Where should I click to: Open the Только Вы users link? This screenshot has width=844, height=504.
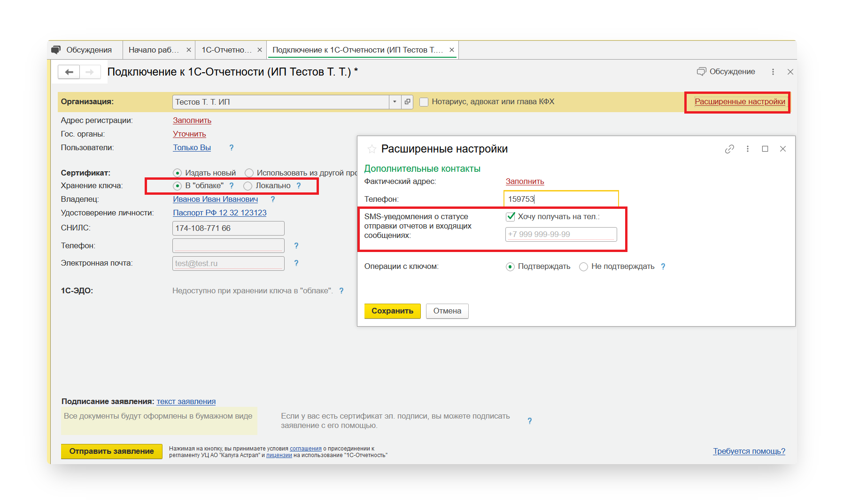[x=192, y=147]
